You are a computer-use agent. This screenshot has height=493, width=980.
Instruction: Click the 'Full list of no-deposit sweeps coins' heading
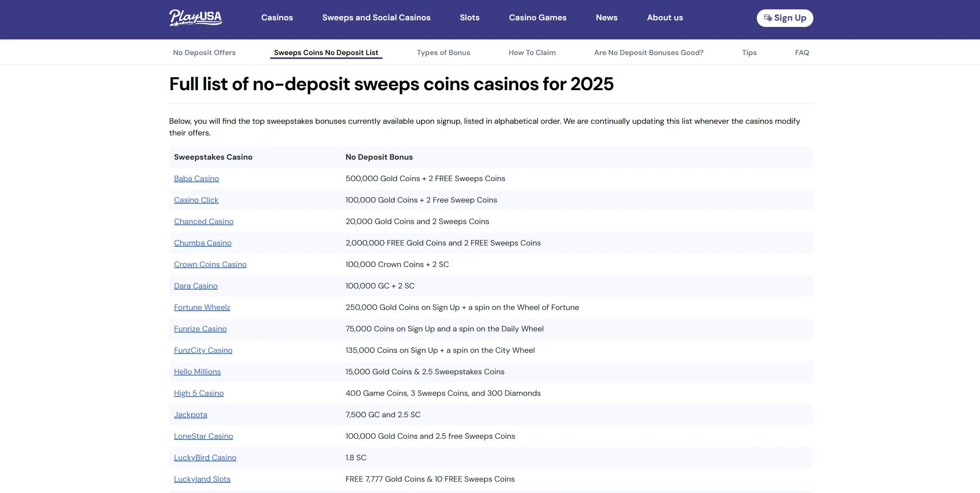[391, 84]
